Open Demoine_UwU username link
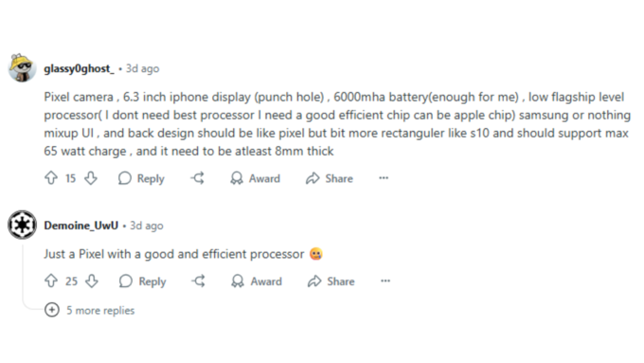Image resolution: width=644 pixels, height=363 pixels. [x=80, y=226]
